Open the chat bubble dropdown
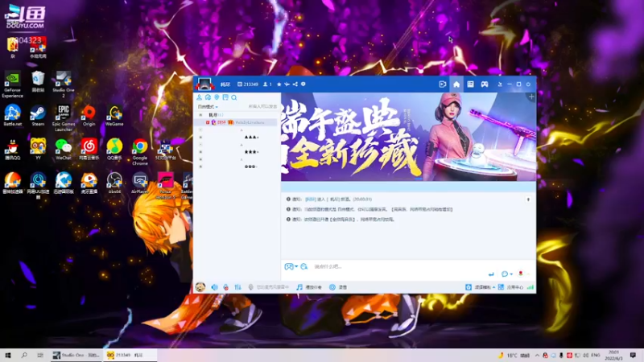This screenshot has width=644, height=362. (506, 274)
